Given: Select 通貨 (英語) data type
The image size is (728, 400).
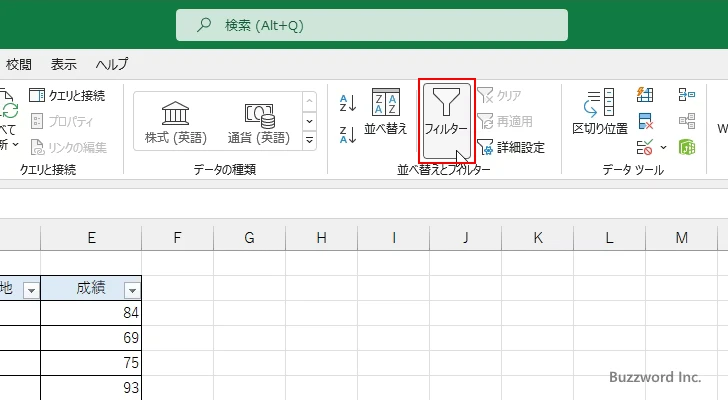Looking at the screenshot, I should click(259, 123).
